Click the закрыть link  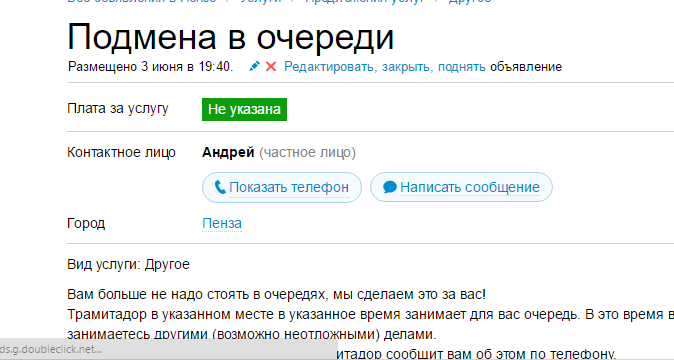pos(407,67)
